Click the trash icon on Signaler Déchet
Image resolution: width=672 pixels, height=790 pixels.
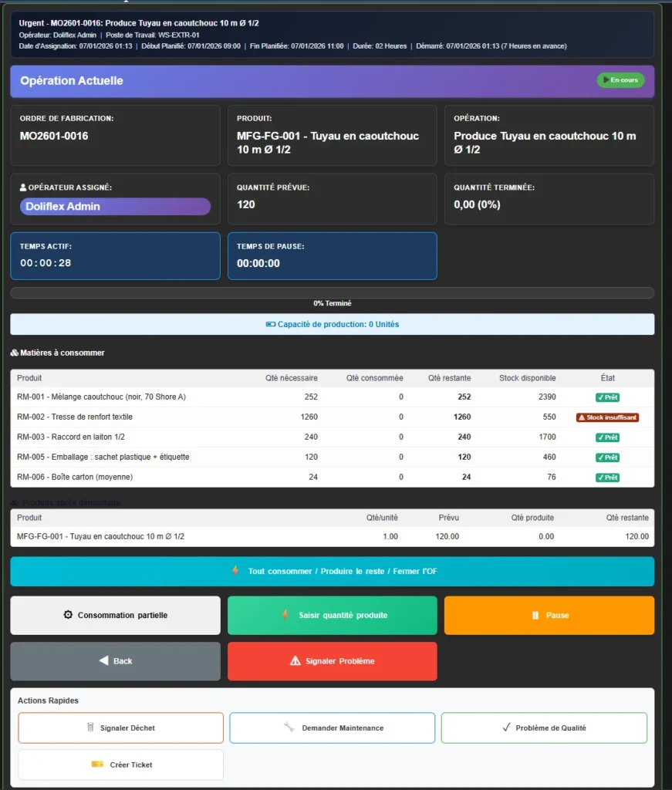90,728
